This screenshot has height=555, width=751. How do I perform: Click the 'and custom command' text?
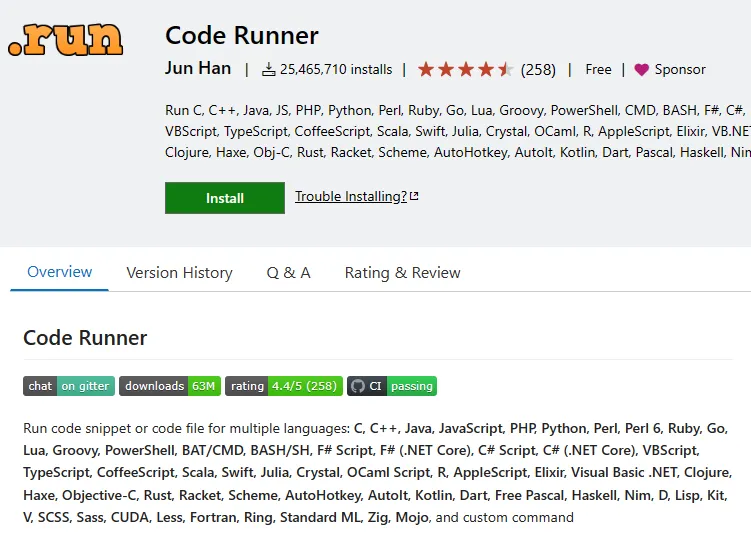[504, 517]
